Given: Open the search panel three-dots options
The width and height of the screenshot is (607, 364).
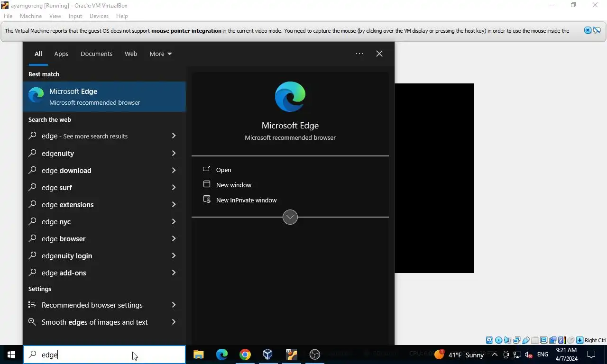Looking at the screenshot, I should pos(359,54).
